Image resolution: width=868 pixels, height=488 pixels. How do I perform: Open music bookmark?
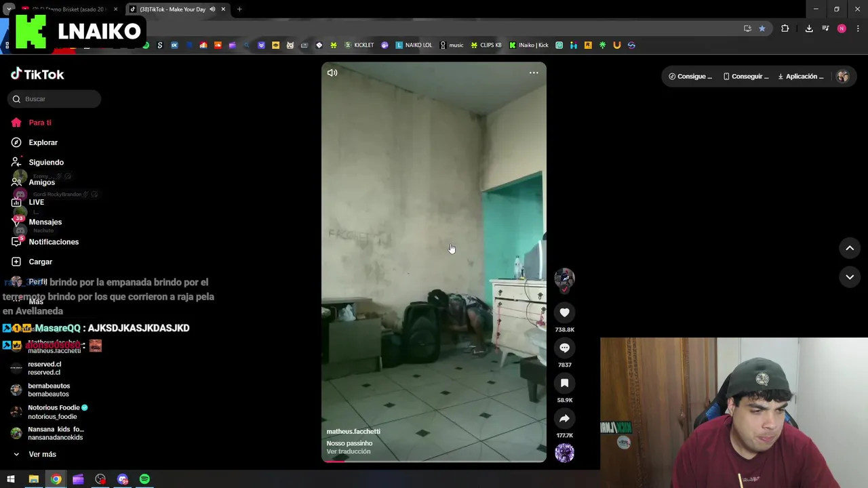pos(452,45)
